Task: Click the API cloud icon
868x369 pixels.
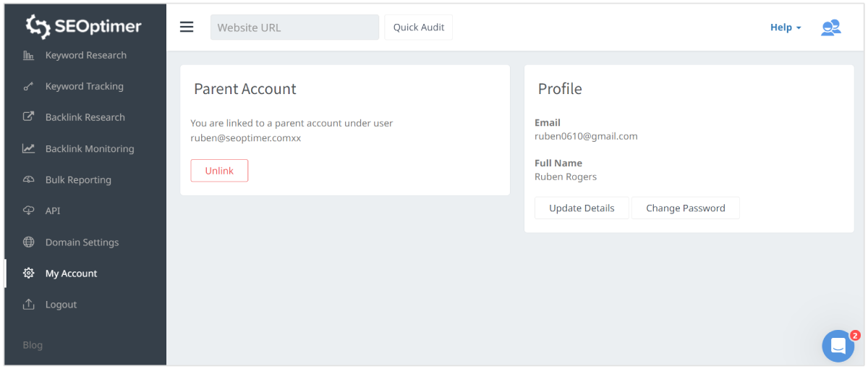Action: (29, 211)
